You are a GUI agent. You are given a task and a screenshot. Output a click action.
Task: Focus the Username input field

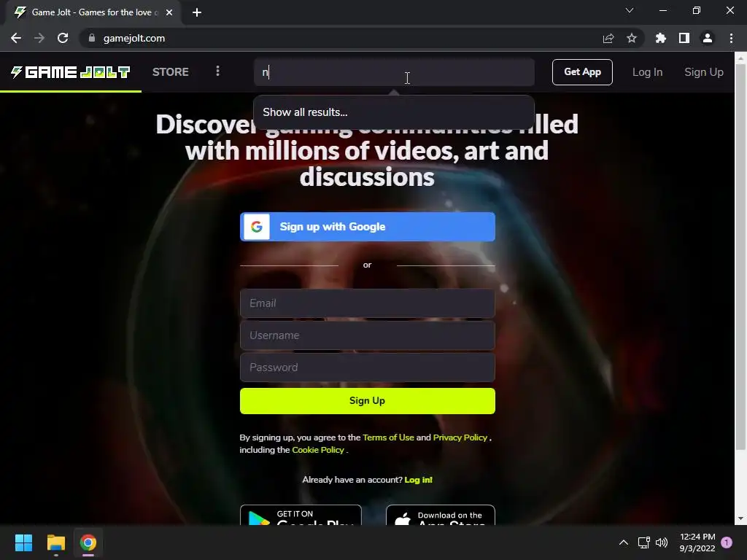pyautogui.click(x=368, y=335)
